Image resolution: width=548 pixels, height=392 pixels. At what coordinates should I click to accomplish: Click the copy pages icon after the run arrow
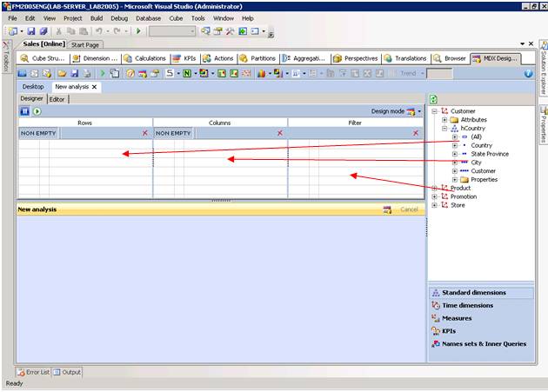tap(115, 73)
